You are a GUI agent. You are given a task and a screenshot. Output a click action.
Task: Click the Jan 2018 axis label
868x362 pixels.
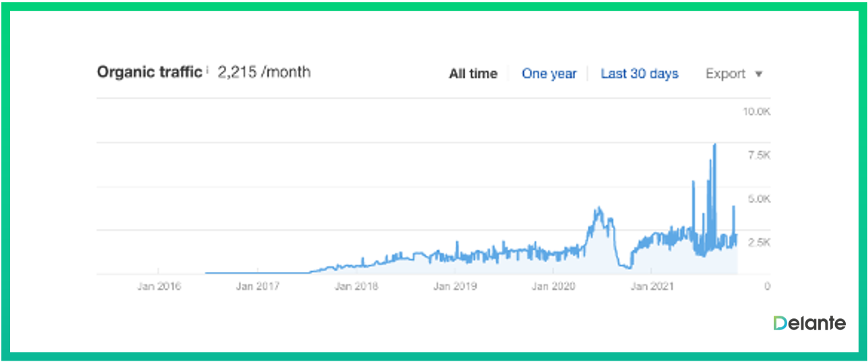tap(356, 286)
